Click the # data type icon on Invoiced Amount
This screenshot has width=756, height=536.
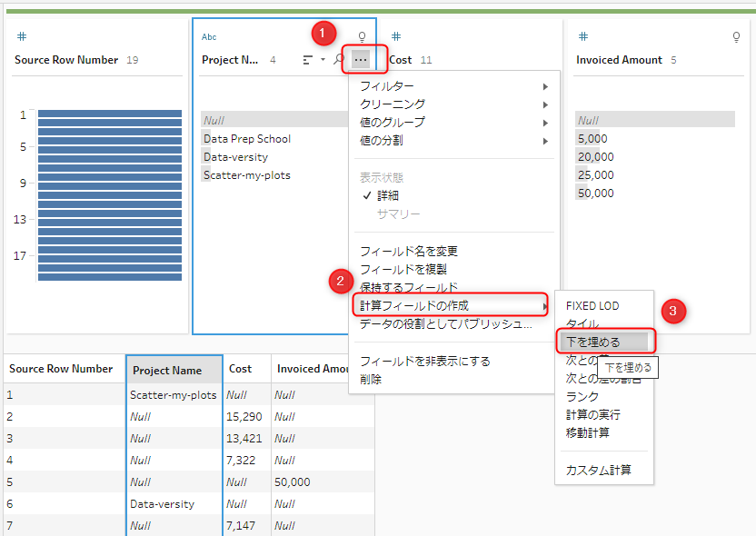click(x=583, y=36)
